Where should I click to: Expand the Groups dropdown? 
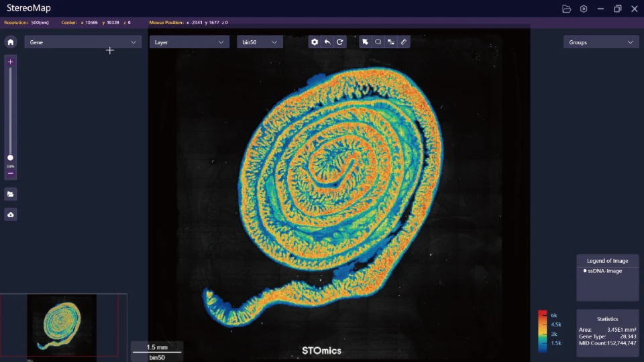point(600,42)
